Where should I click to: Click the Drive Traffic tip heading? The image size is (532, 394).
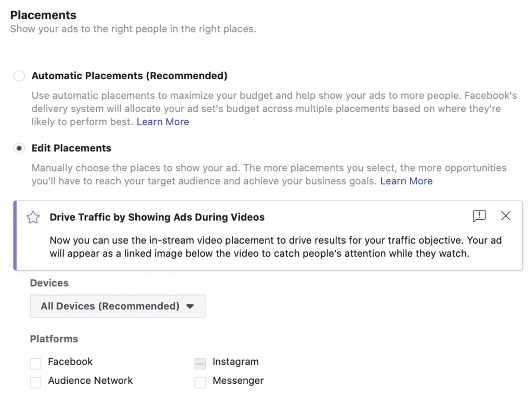(x=157, y=217)
